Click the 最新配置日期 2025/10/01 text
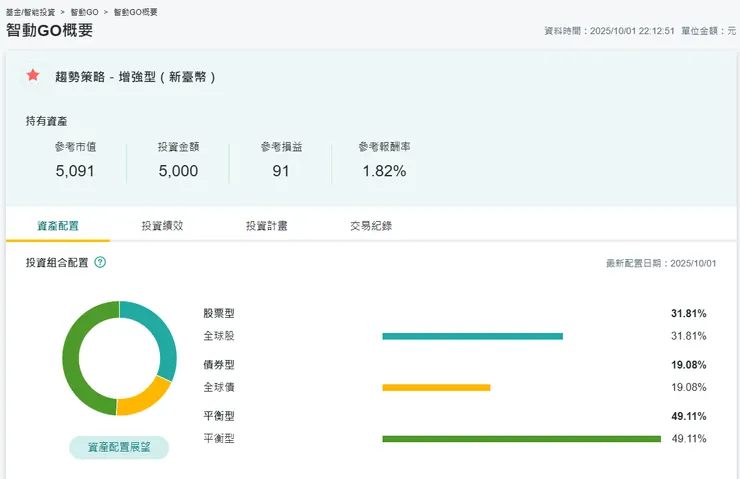 point(661,263)
